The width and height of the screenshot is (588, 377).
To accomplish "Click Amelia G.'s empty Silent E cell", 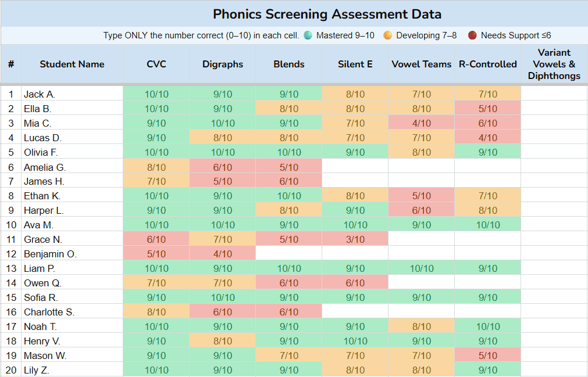I will (x=355, y=167).
